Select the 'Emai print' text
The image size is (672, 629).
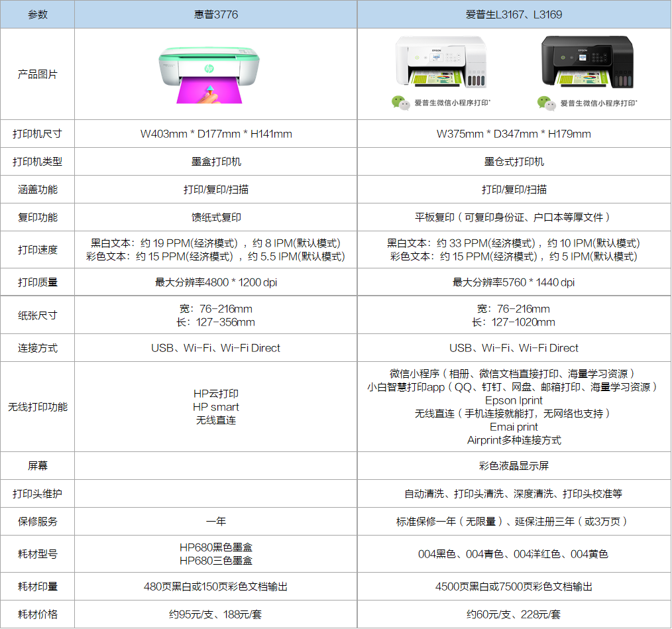click(514, 427)
